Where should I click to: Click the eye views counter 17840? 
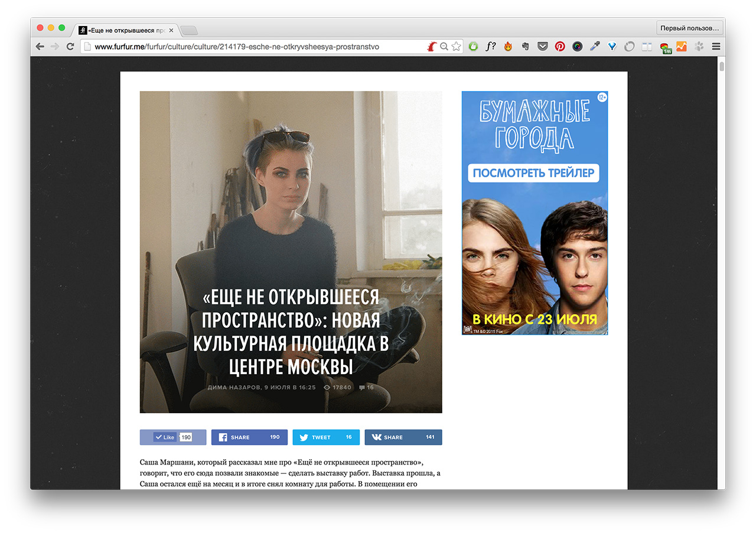pyautogui.click(x=337, y=388)
